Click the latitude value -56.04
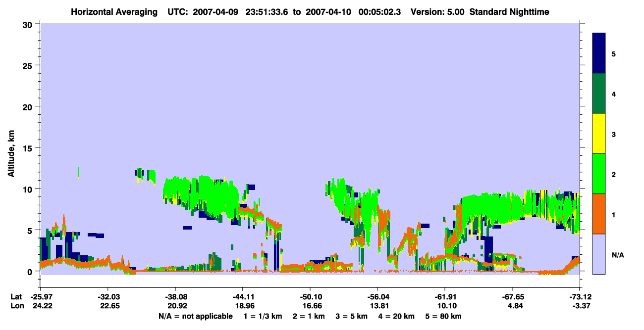 [377, 297]
